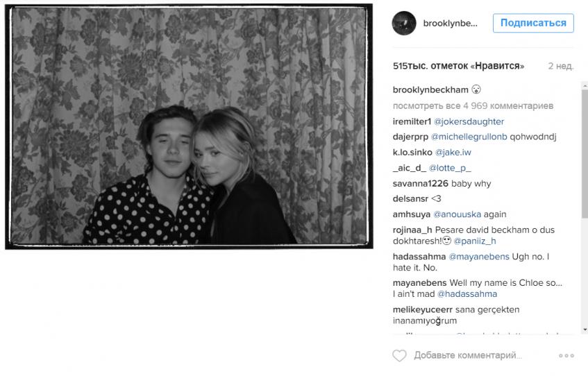Open the three-dot more options menu
The height and width of the screenshot is (376, 588).
click(566, 355)
